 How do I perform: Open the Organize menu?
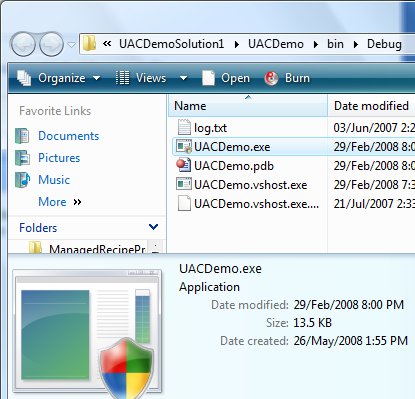59,78
